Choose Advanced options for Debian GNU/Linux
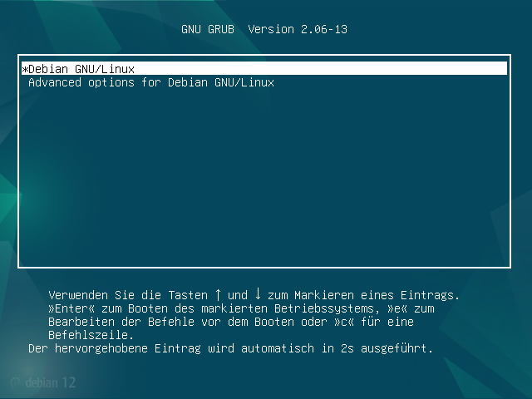 (151, 82)
